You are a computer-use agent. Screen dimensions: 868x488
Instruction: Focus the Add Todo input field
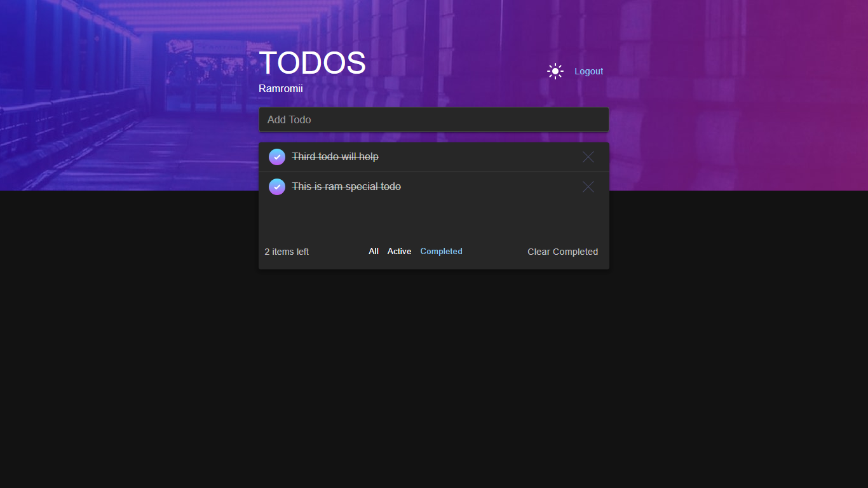434,119
